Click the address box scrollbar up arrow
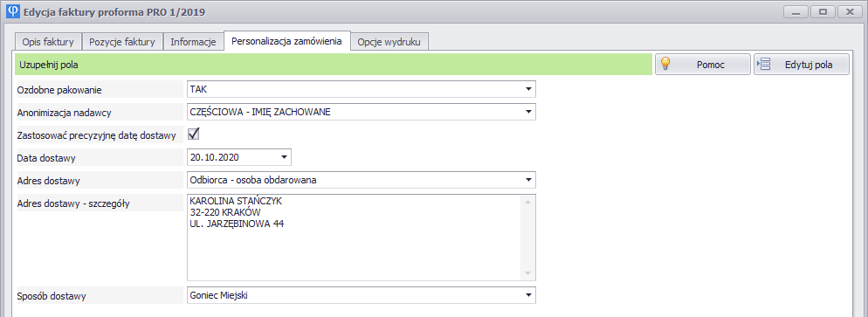This screenshot has width=868, height=317. [527, 202]
